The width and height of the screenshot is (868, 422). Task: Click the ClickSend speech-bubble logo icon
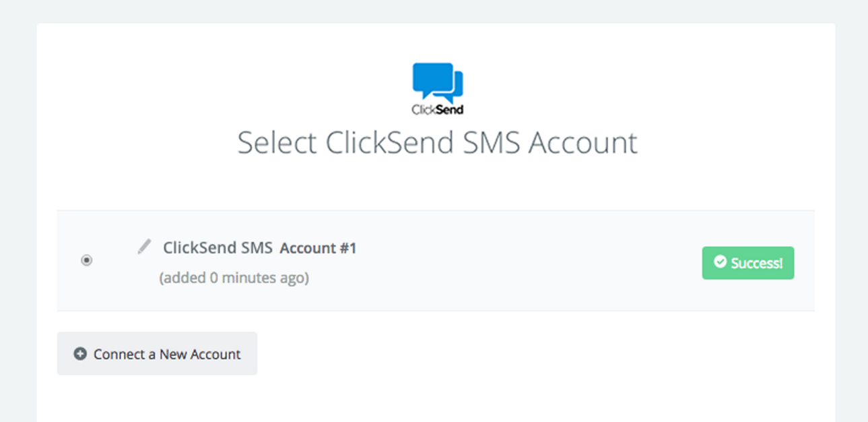pos(438,83)
